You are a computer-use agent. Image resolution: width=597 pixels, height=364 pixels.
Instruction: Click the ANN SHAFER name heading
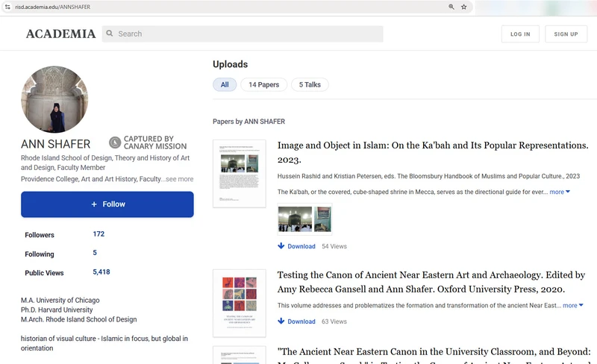(55, 144)
